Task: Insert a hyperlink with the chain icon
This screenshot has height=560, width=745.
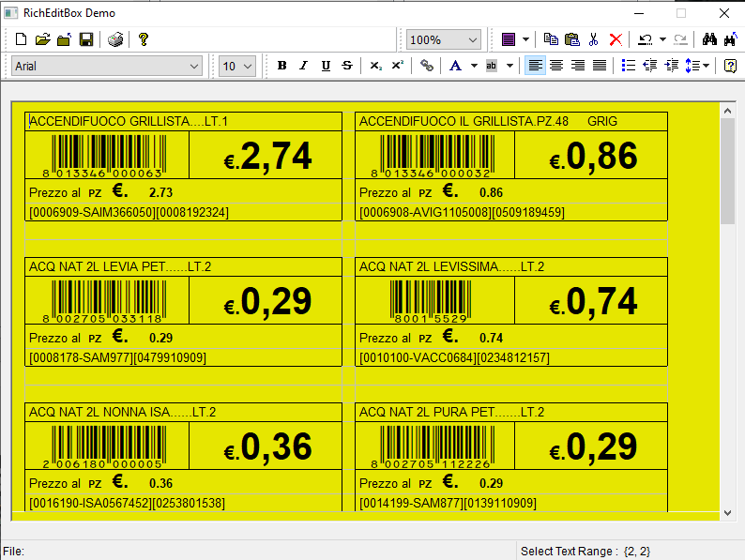Action: 427,66
